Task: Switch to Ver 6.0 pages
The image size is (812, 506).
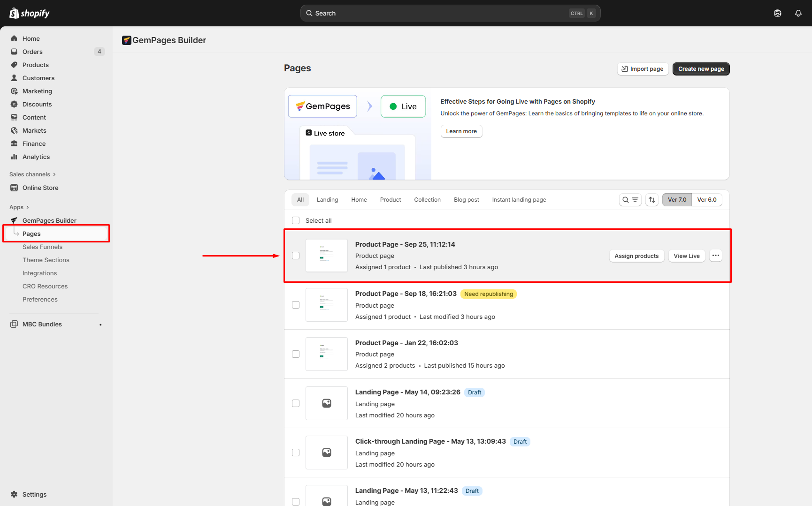Action: tap(706, 200)
